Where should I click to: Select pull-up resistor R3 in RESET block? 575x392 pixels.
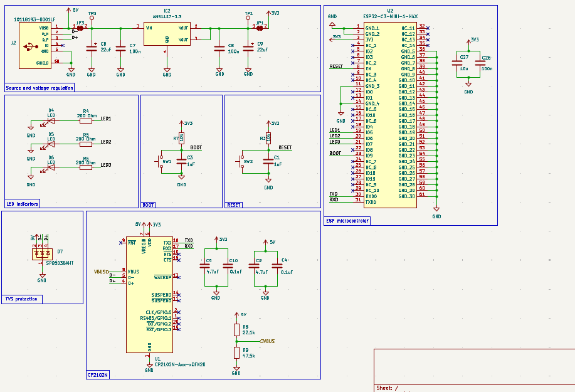(268, 138)
